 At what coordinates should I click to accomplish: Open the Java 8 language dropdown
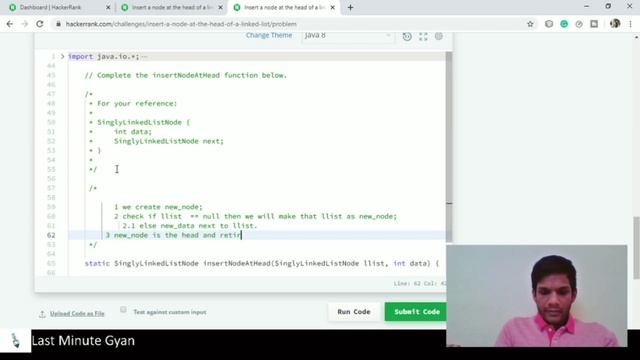pyautogui.click(x=347, y=36)
